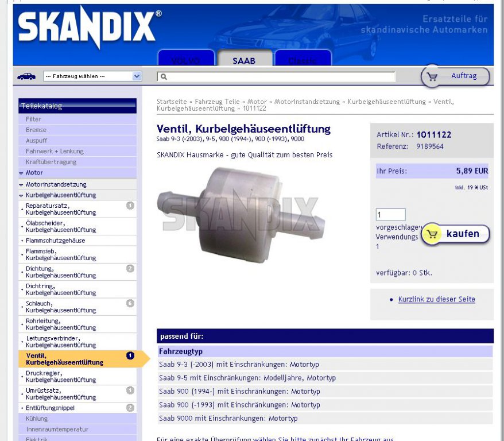Switch to the VOLVO tab
Viewport: 504px width, 441px height.
tap(186, 58)
